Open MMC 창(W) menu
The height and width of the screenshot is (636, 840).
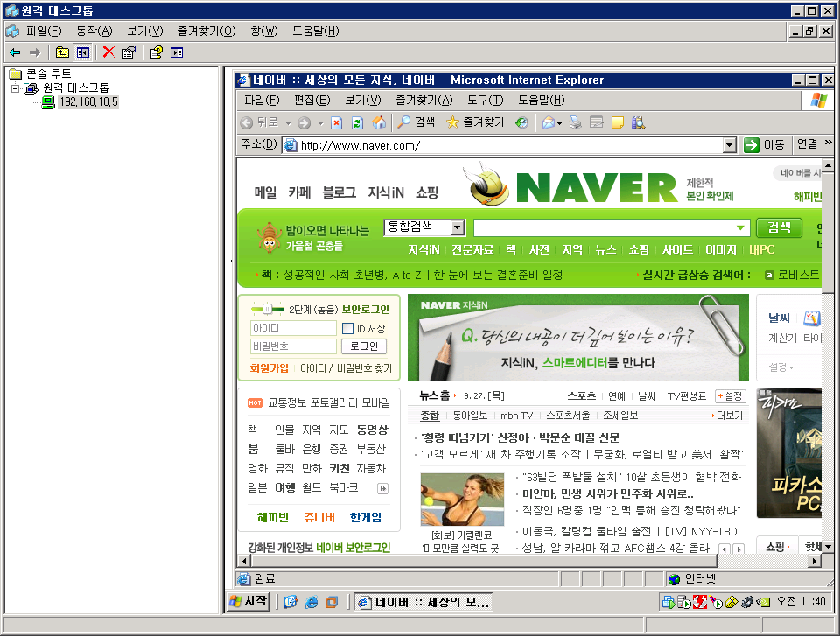click(264, 31)
